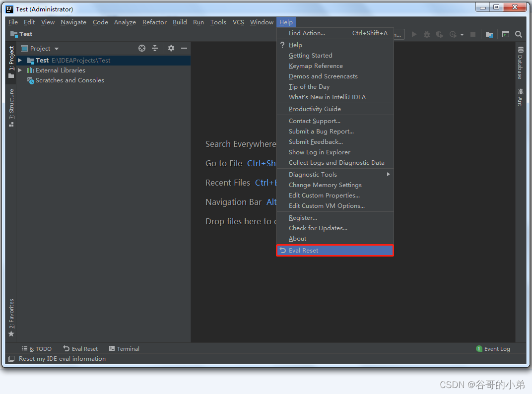Screen dimensions: 532x394
Task: Choose Show Log in Explorer
Action: pos(335,152)
